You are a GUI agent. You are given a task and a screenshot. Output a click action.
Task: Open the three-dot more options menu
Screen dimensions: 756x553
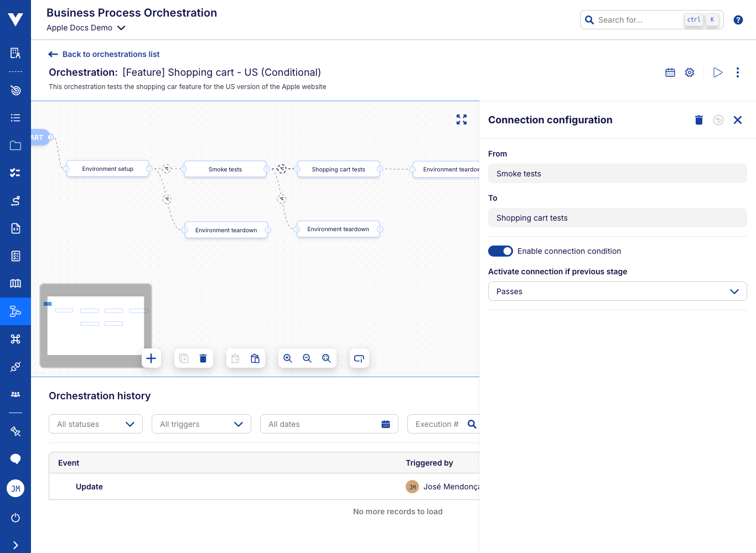[x=737, y=72]
